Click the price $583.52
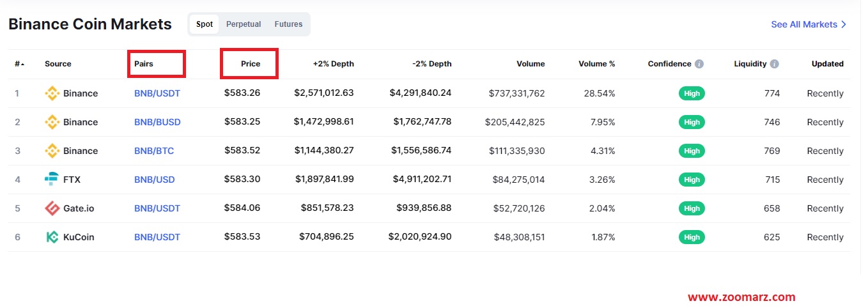 pyautogui.click(x=242, y=151)
